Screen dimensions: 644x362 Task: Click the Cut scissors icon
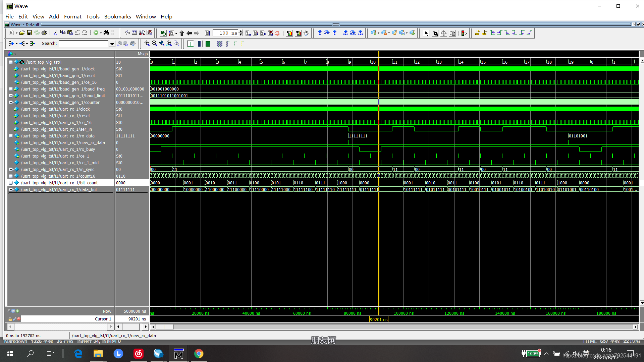(x=55, y=33)
